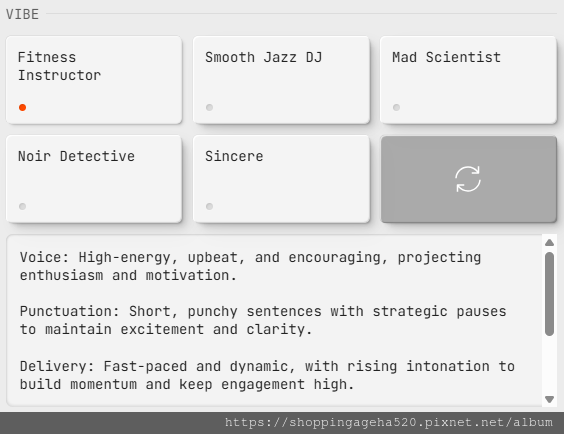Image resolution: width=564 pixels, height=434 pixels.
Task: Click the text area scrollbar thumb
Action: pyautogui.click(x=549, y=294)
